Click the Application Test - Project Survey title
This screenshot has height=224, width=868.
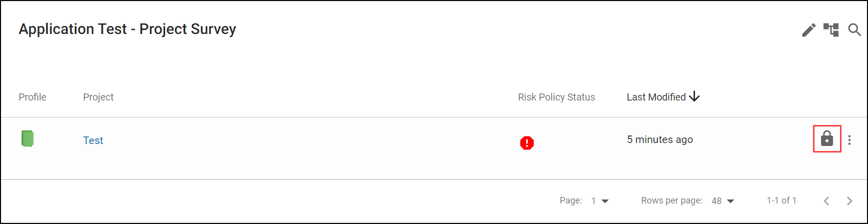(x=127, y=29)
